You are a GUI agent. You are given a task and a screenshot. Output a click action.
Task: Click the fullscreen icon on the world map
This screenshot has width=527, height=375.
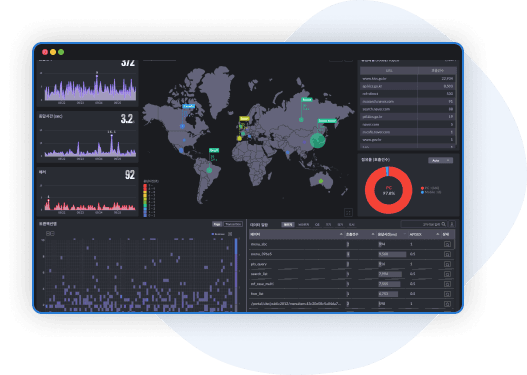[348, 212]
